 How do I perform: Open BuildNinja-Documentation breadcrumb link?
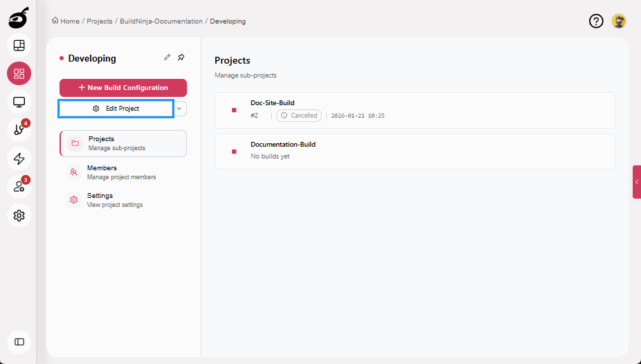pyautogui.click(x=161, y=21)
